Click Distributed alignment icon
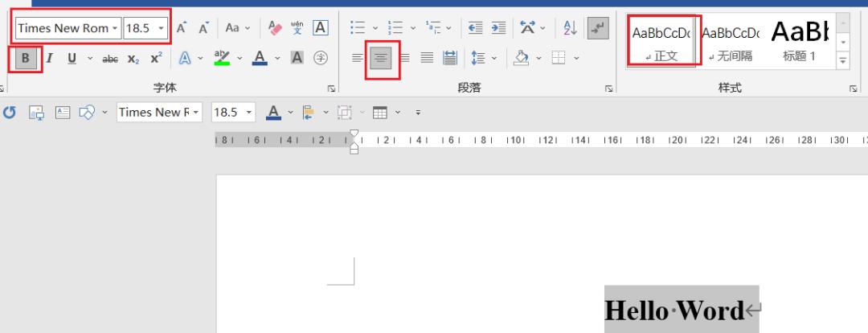 coord(450,58)
